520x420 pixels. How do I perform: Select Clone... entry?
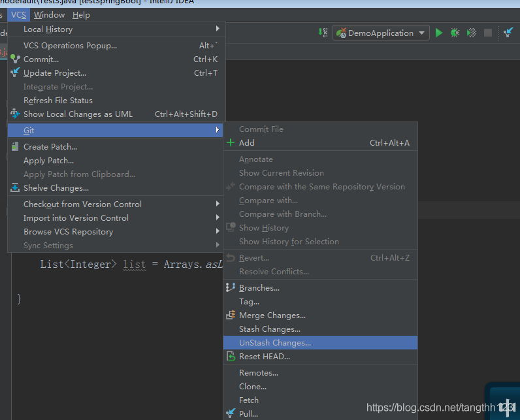pyautogui.click(x=320, y=387)
